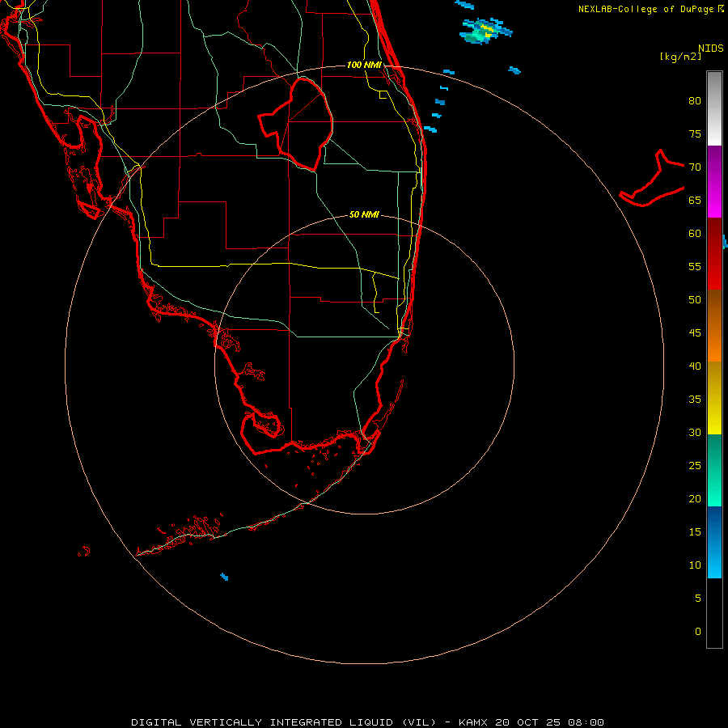Click the small blue echo south of the Keys
728x728 pixels.
224,577
